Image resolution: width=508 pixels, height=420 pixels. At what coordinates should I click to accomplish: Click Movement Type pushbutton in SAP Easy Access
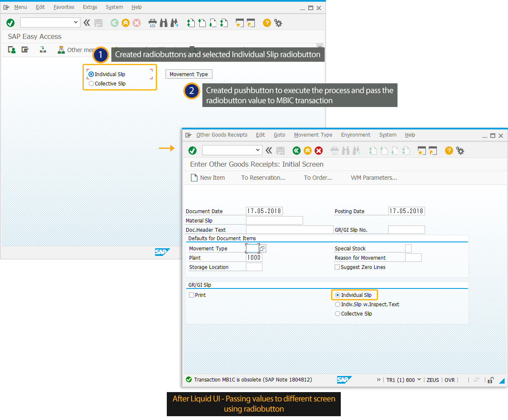coord(189,74)
